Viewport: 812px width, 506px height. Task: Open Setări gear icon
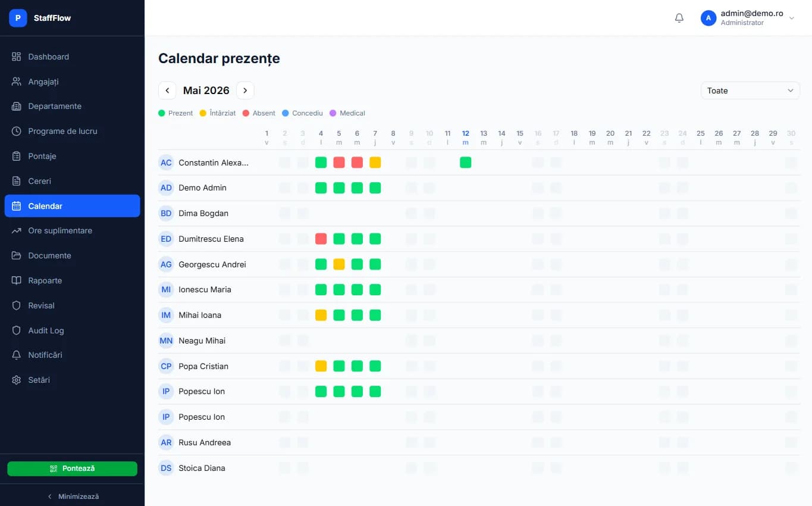tap(17, 380)
